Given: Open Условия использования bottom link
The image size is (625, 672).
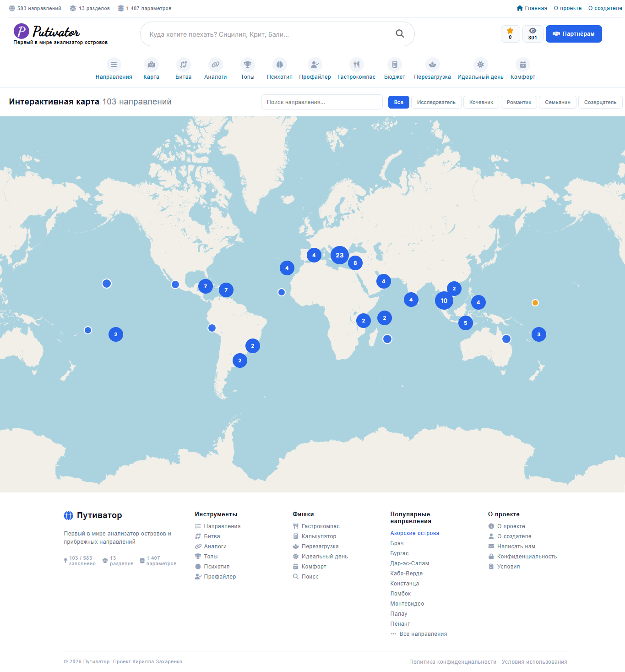Looking at the screenshot, I should pos(534,662).
